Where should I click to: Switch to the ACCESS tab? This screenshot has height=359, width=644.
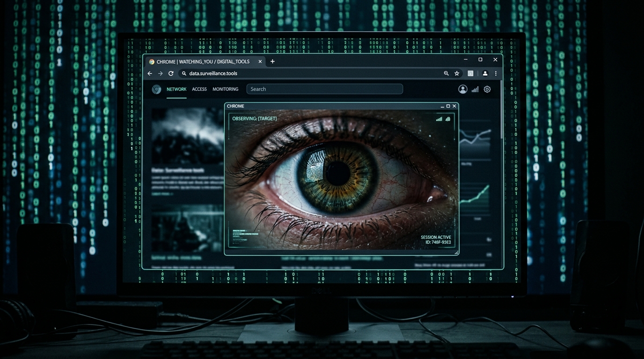pyautogui.click(x=199, y=89)
